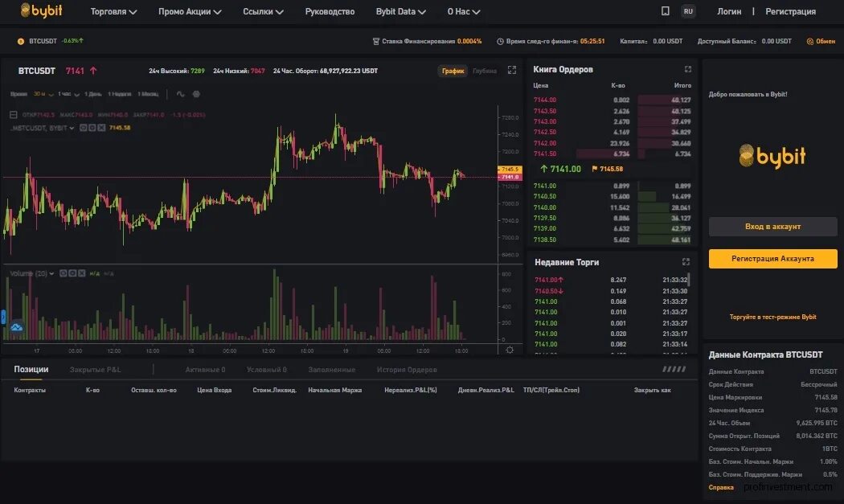Expand the Книга Ордеров panel
Image resolution: width=844 pixels, height=504 pixels.
[x=688, y=69]
